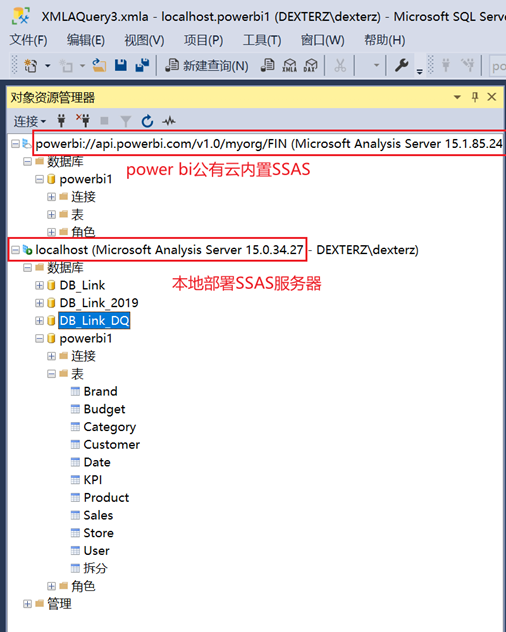This screenshot has height=632, width=506.
Task: Toggle the Object Explorer auto-hide pin
Action: (x=475, y=97)
